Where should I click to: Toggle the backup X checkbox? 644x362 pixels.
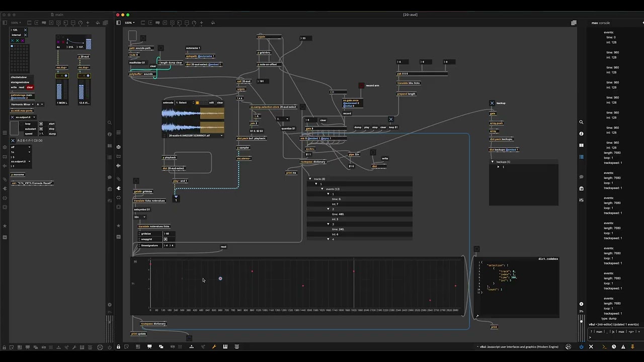coord(492,103)
